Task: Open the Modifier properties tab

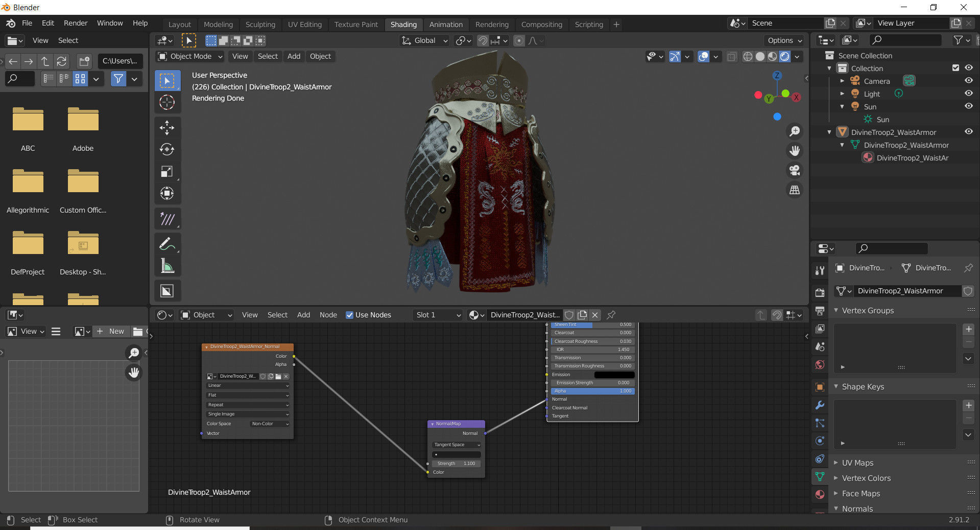Action: tap(820, 405)
